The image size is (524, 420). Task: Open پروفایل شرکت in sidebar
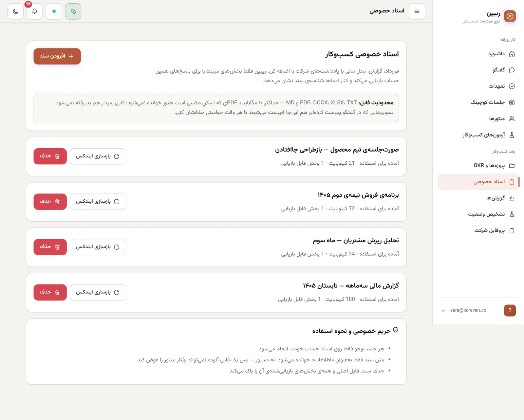click(478, 230)
